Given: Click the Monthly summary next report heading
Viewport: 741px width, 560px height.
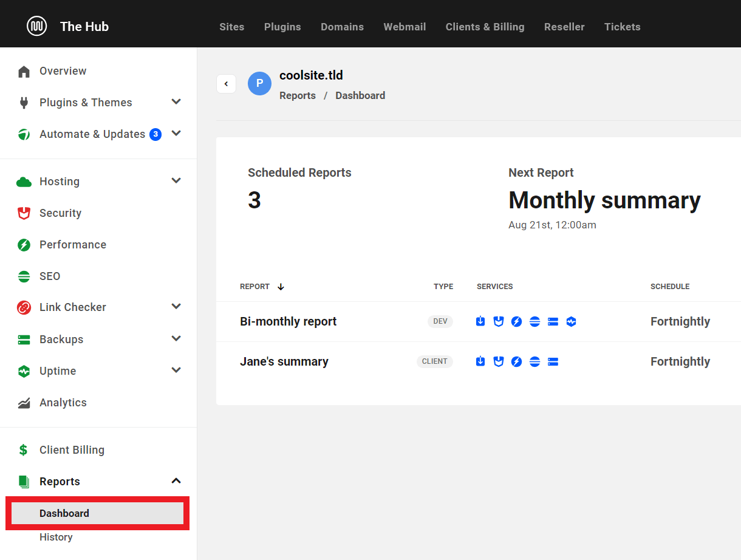Looking at the screenshot, I should pos(604,200).
